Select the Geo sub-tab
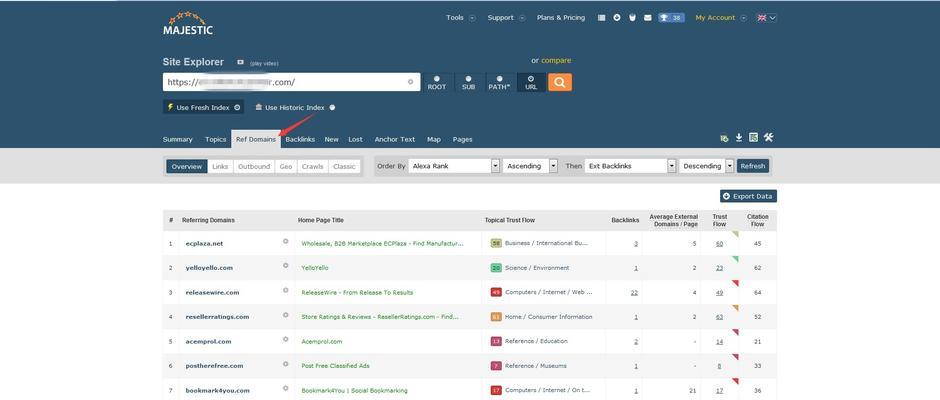Screen dimensions: 940x400 tap(286, 167)
